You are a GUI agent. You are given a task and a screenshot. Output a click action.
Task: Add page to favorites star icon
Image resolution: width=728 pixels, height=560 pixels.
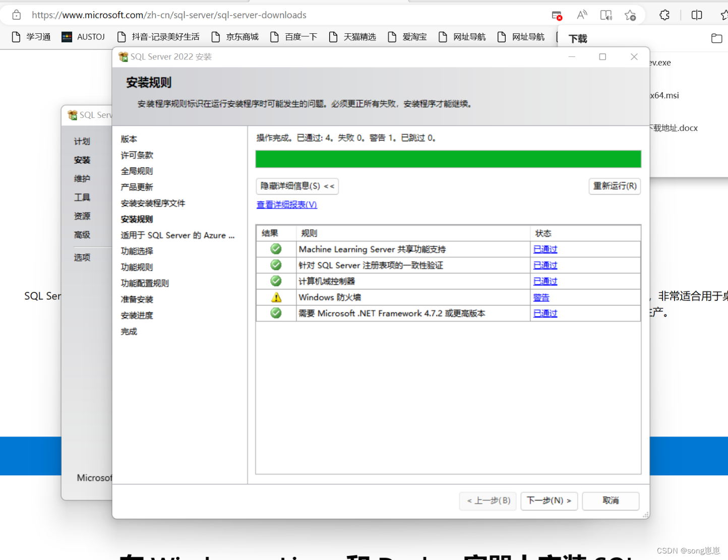click(630, 15)
